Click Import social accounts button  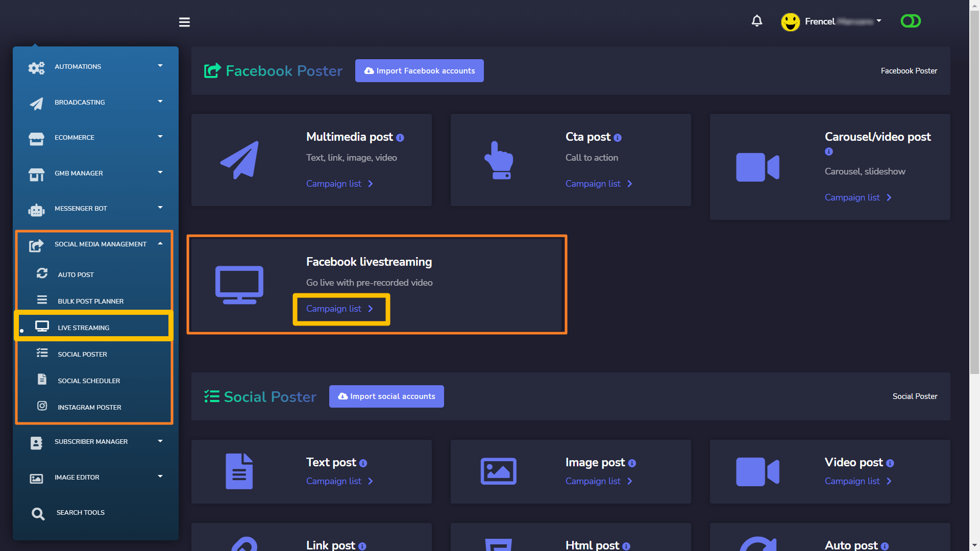pyautogui.click(x=386, y=396)
